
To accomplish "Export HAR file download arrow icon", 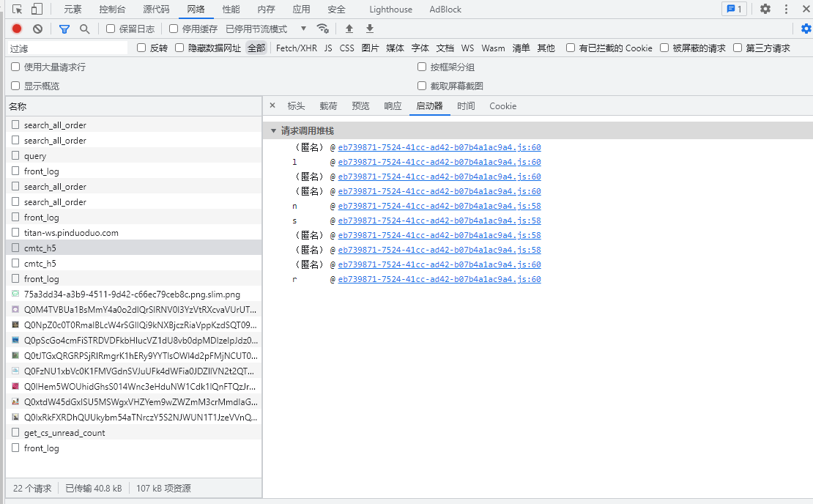I will point(370,29).
